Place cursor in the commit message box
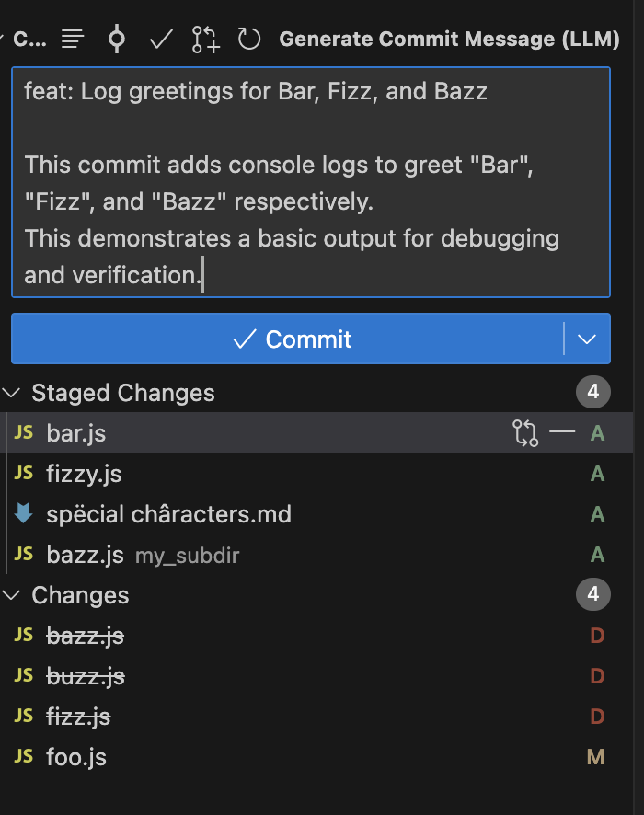The image size is (644, 815). [x=310, y=182]
